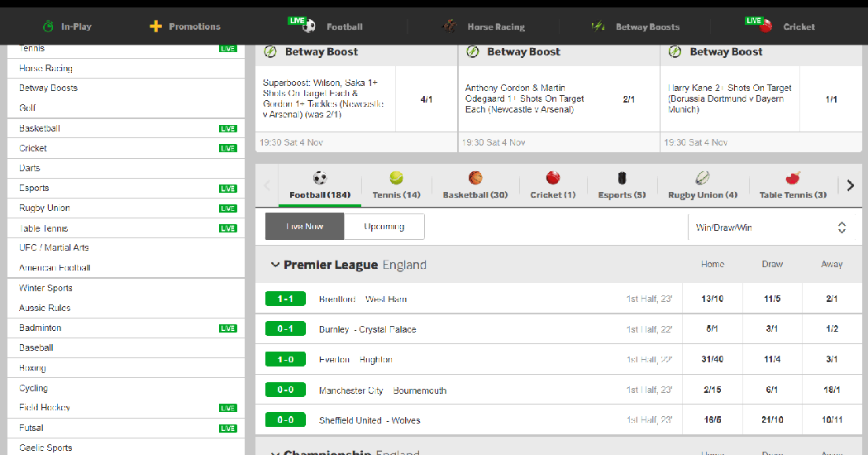Image resolution: width=868 pixels, height=455 pixels.
Task: Click the Promotions plus icon
Action: coord(155,26)
